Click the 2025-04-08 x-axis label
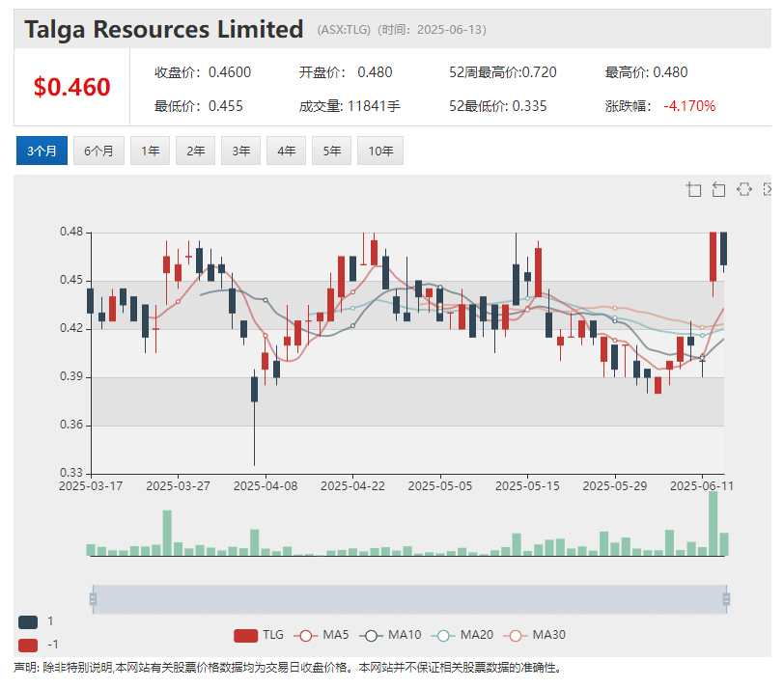The image size is (784, 688). (x=266, y=486)
